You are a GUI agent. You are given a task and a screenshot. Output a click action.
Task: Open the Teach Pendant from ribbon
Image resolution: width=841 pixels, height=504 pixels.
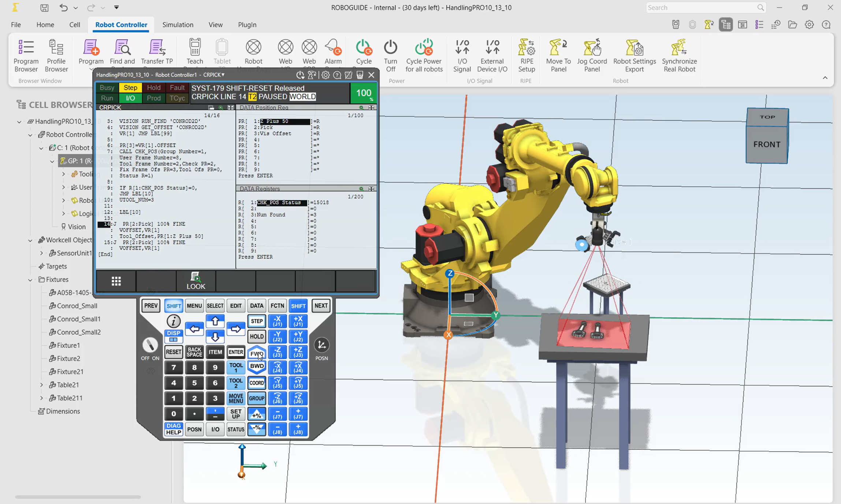195,53
